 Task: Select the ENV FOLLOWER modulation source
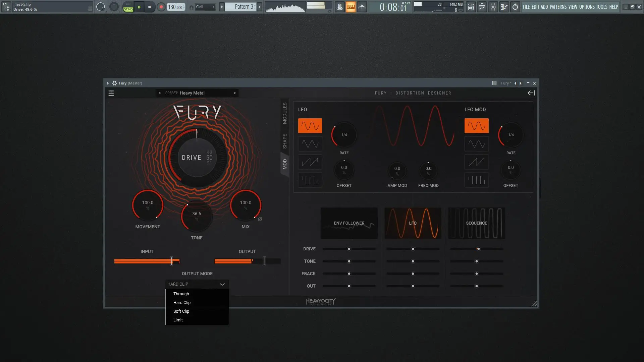pyautogui.click(x=349, y=223)
